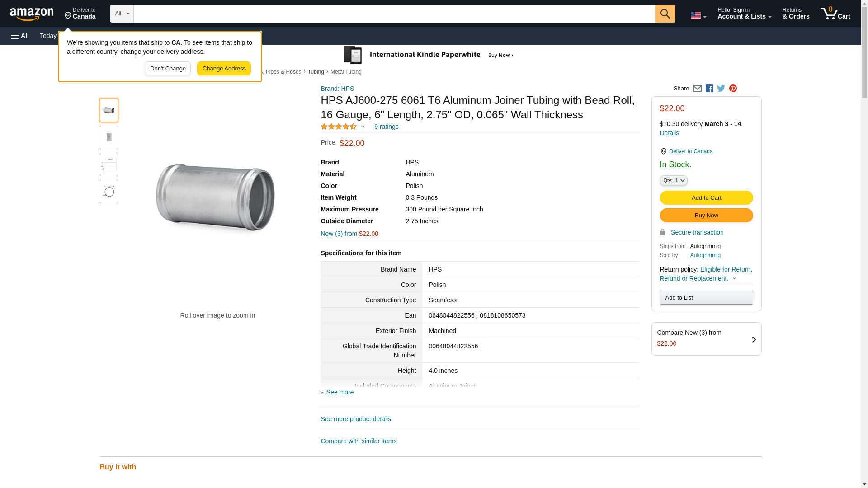Select the second product thumbnail
868x488 pixels.
[x=109, y=137]
